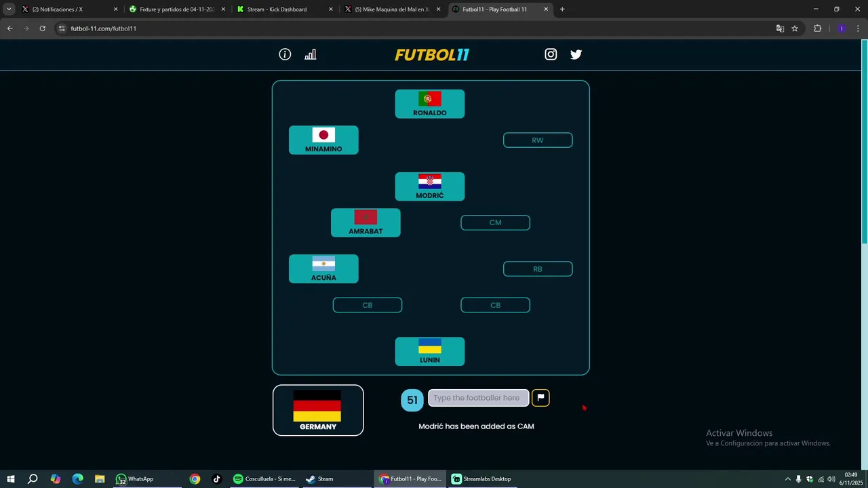Open Streamlabs Desktop from taskbar
Image resolution: width=868 pixels, height=488 pixels.
[482, 479]
